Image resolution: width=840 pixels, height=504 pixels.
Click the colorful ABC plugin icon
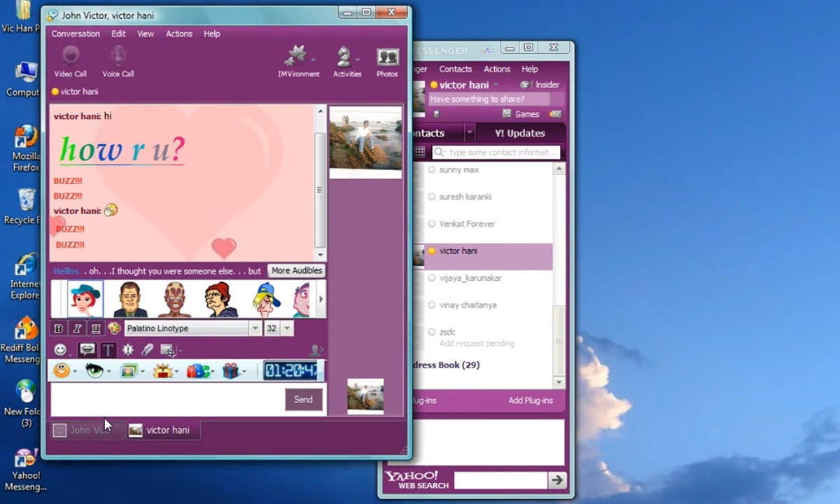click(197, 371)
